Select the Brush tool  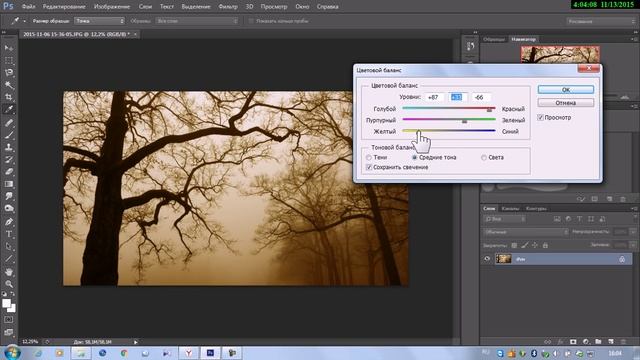[9, 135]
